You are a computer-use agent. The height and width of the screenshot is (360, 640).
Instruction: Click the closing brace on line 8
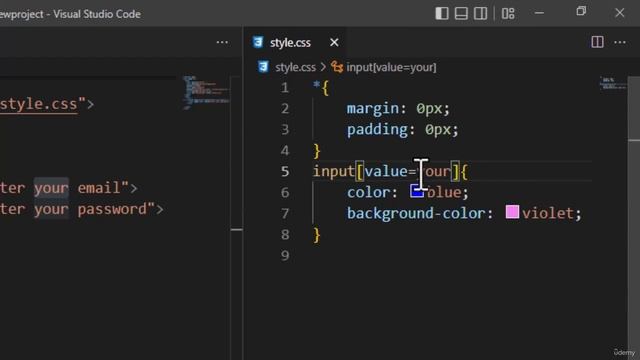point(317,235)
